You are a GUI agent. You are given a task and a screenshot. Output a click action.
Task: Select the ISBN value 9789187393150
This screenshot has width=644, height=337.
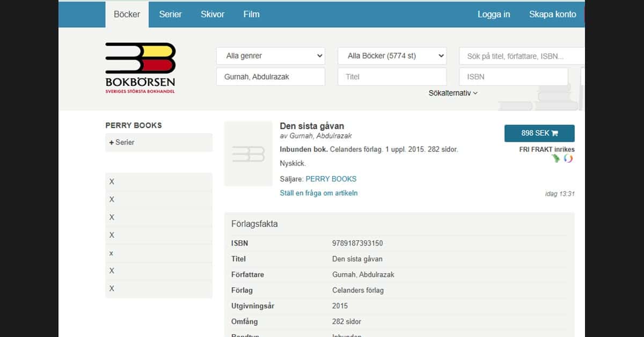point(358,243)
